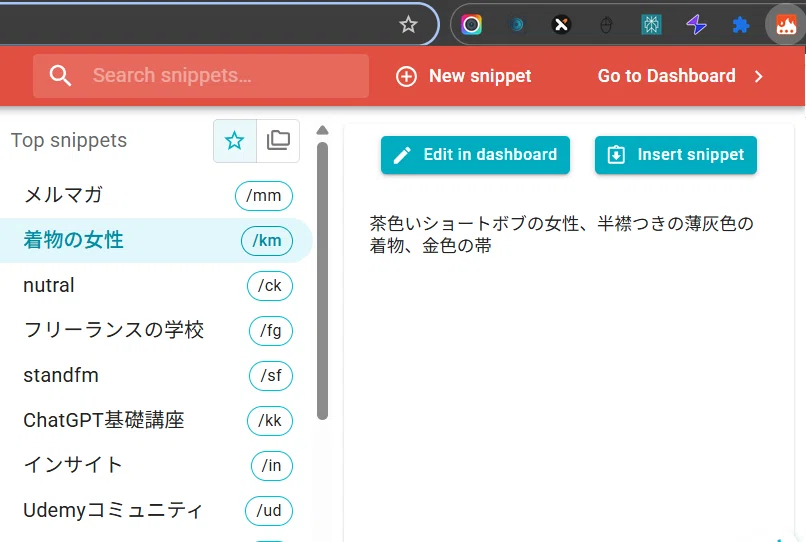Click the /fg shortcut badge

(x=271, y=331)
